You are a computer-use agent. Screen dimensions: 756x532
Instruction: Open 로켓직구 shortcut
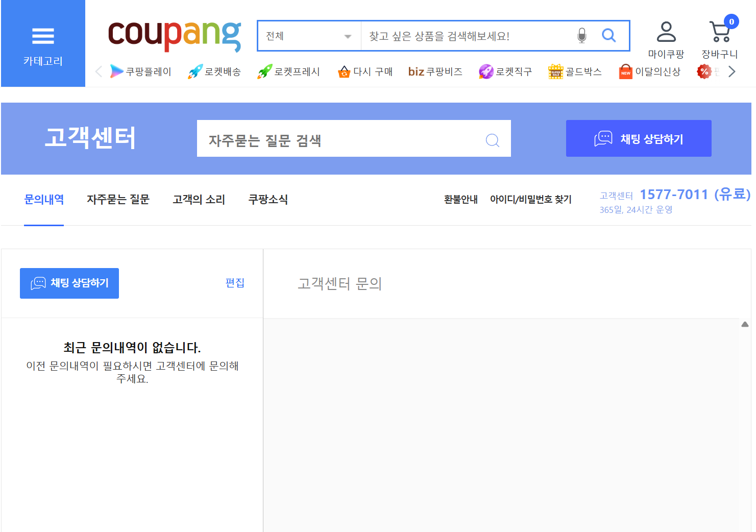tap(505, 71)
